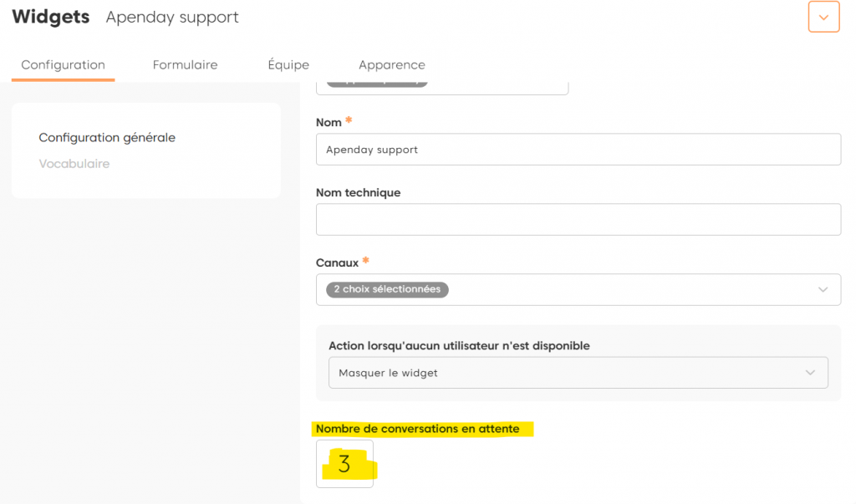Switch to the Formulaire tab
Image resolution: width=856 pixels, height=504 pixels.
(185, 65)
